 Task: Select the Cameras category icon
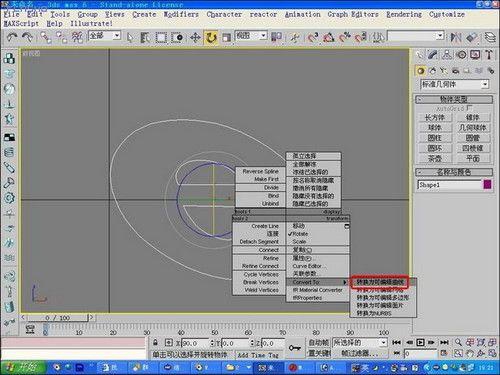[x=455, y=71]
